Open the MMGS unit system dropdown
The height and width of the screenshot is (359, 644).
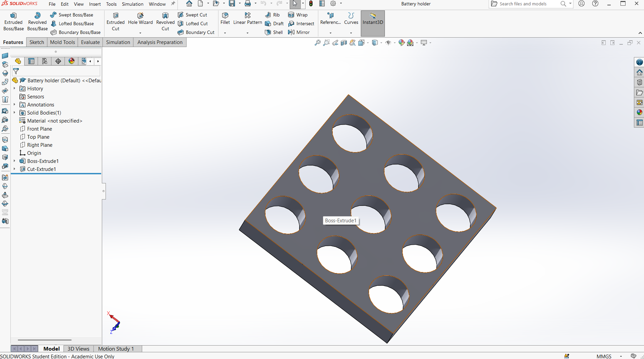tap(621, 356)
